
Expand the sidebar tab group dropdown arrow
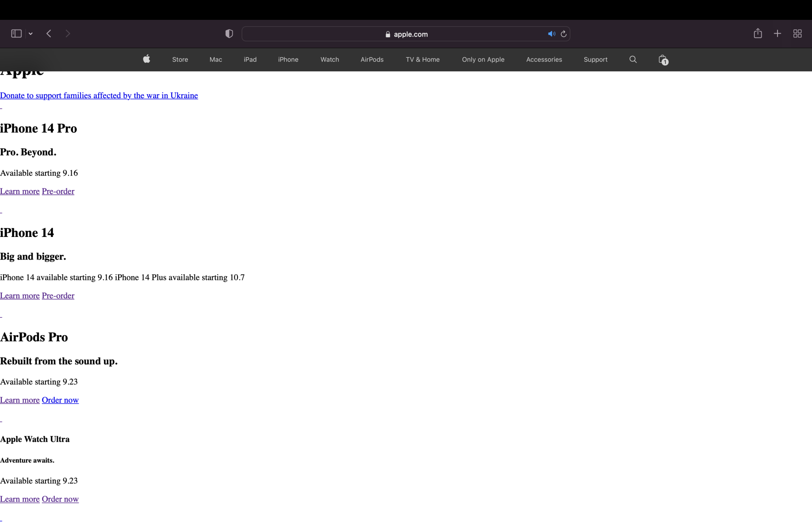coord(30,34)
